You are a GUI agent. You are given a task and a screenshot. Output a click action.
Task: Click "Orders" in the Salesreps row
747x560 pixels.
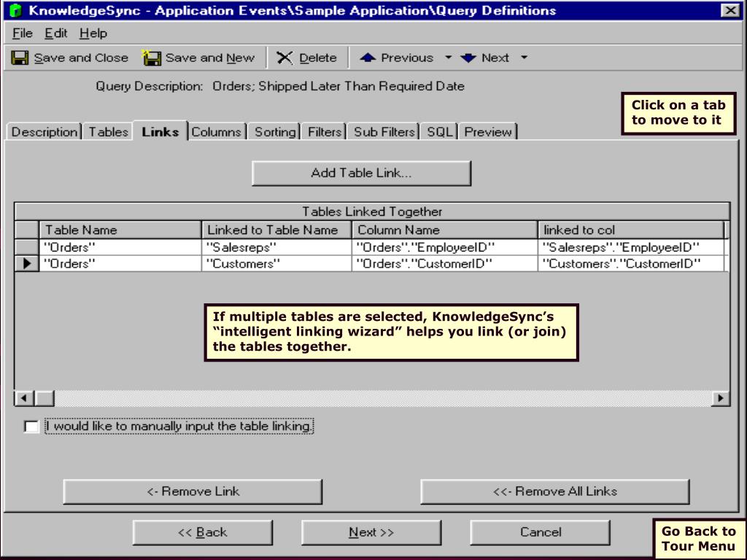tap(120, 247)
